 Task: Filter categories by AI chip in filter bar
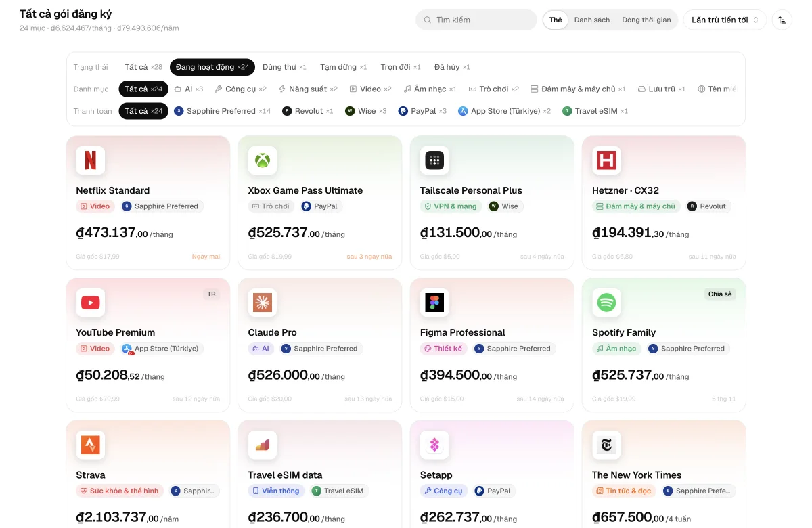point(189,89)
